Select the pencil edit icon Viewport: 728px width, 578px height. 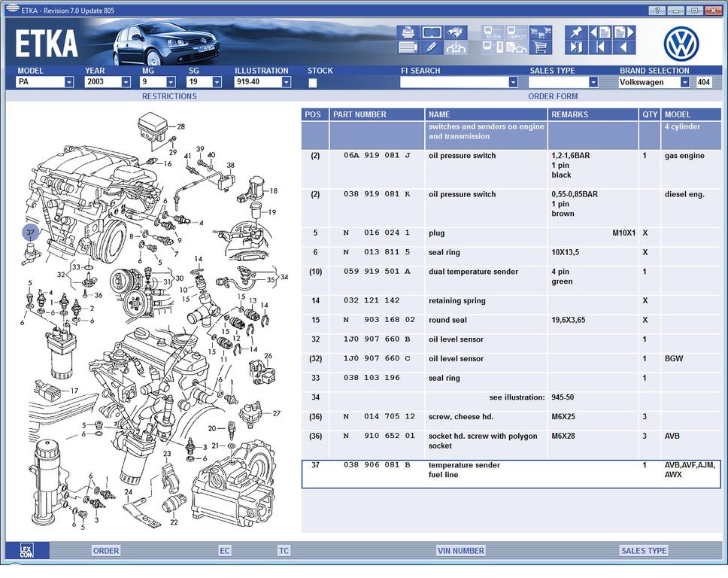(432, 47)
